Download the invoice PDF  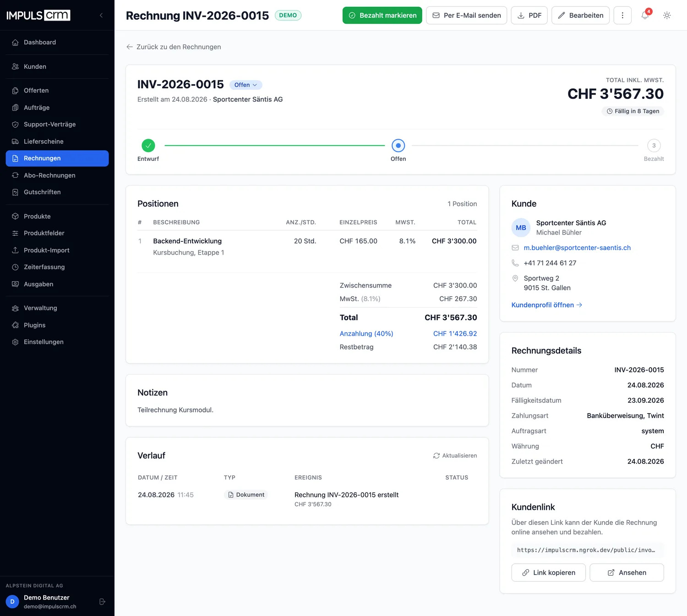click(x=529, y=15)
